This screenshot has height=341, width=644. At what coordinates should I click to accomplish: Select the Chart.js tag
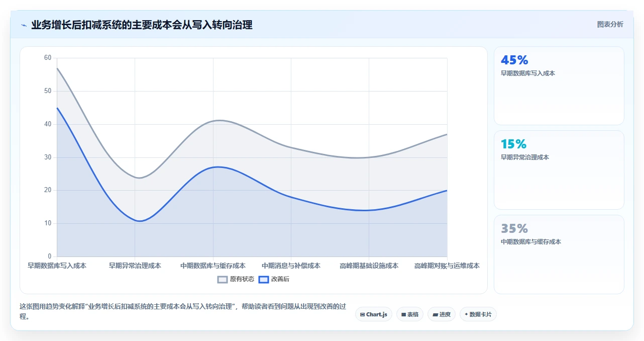[374, 314]
